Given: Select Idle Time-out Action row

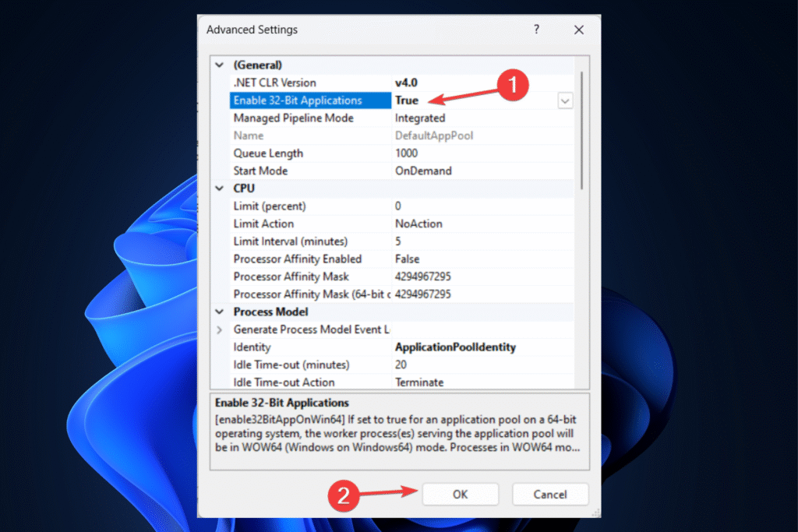Looking at the screenshot, I should tap(284, 382).
